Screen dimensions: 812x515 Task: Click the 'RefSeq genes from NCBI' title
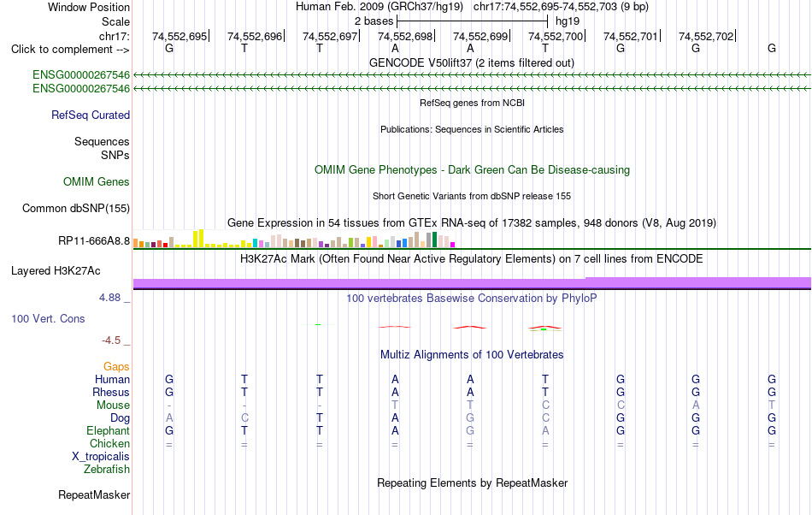472,103
